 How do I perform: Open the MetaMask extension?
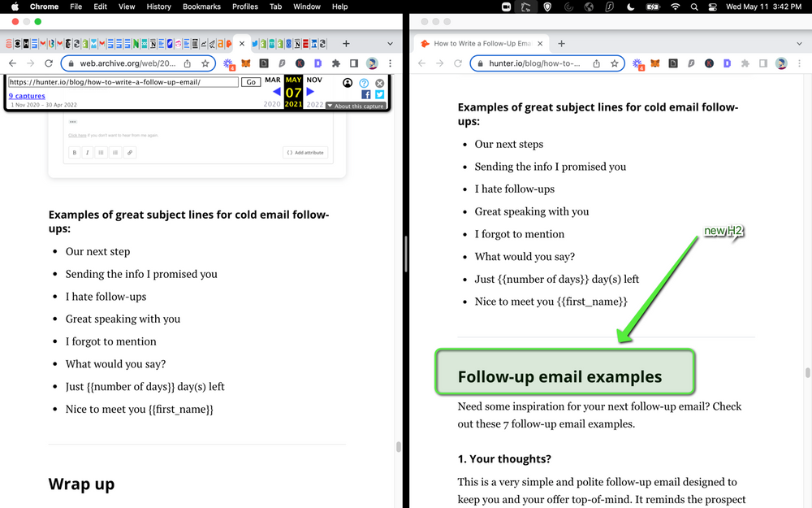(247, 63)
